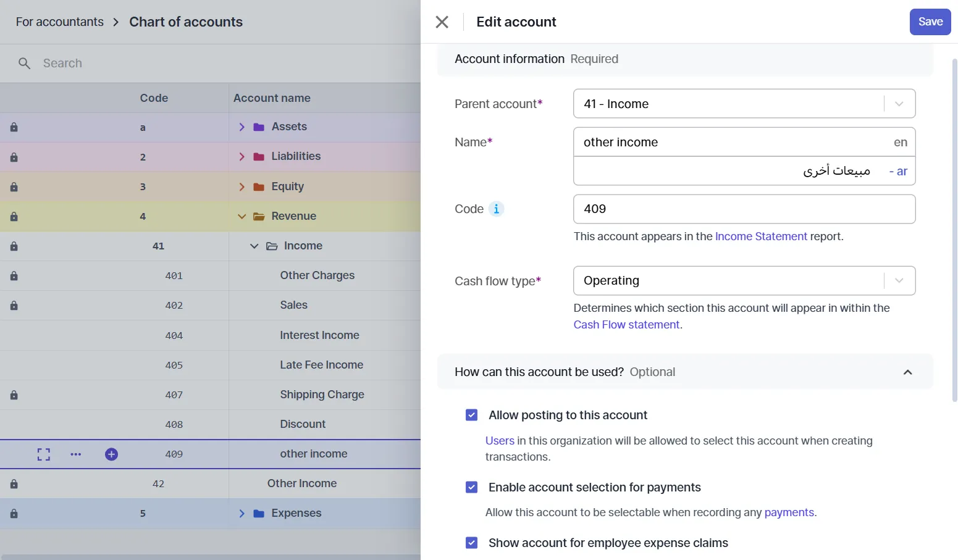Uncheck Show account for employee expense claims
Screen dimensions: 958x560
[471, 543]
